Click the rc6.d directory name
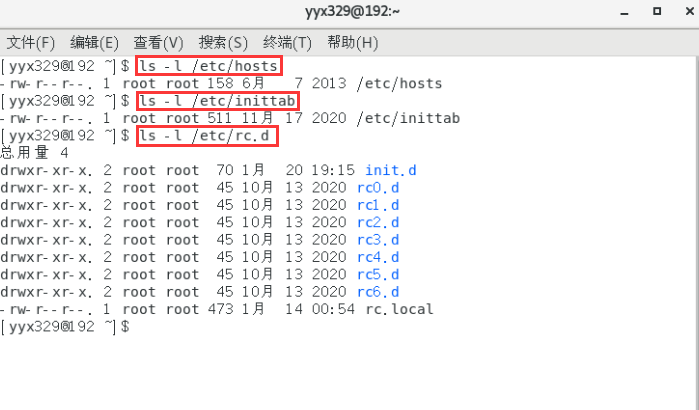 pyautogui.click(x=378, y=292)
